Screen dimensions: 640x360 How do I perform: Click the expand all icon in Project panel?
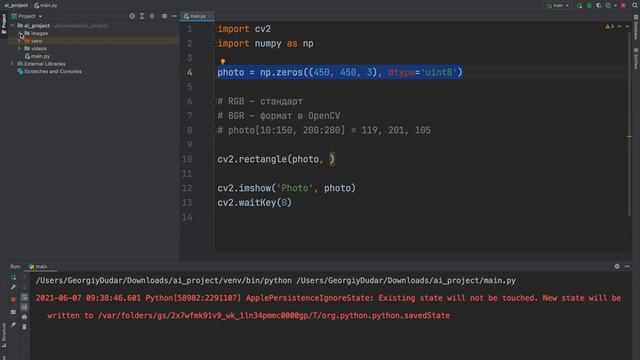(142, 16)
